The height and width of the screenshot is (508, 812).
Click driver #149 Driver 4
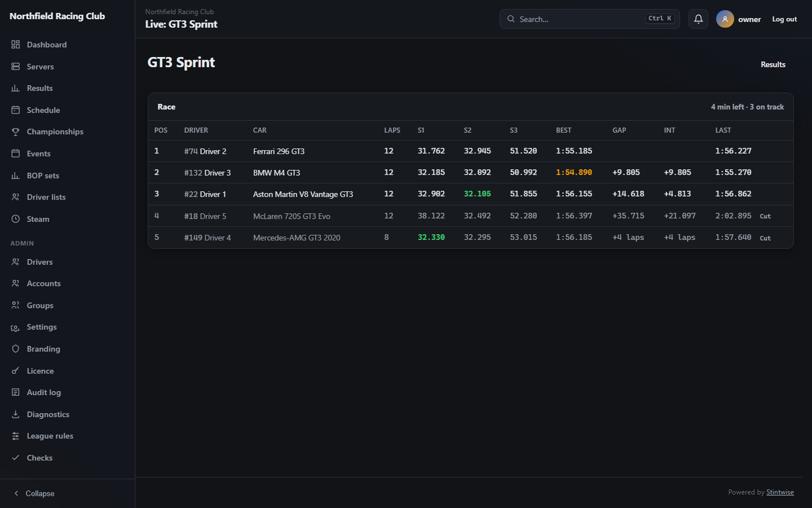pyautogui.click(x=208, y=238)
